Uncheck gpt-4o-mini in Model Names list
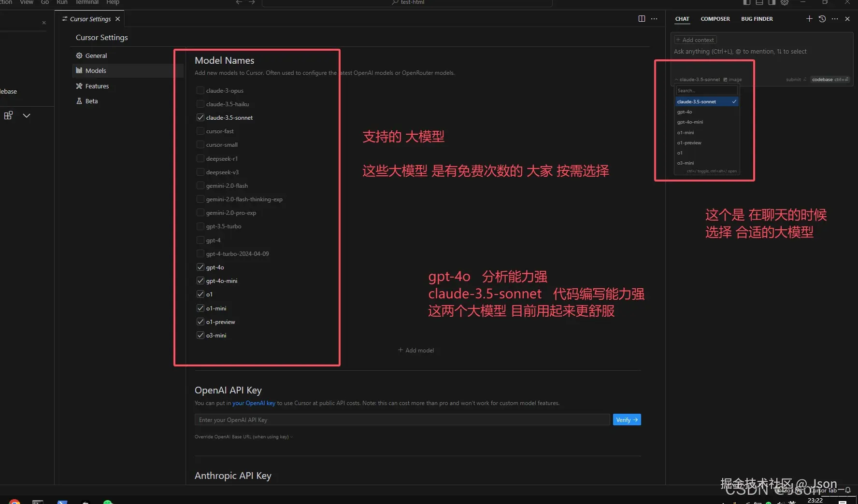This screenshot has height=504, width=858. [200, 280]
